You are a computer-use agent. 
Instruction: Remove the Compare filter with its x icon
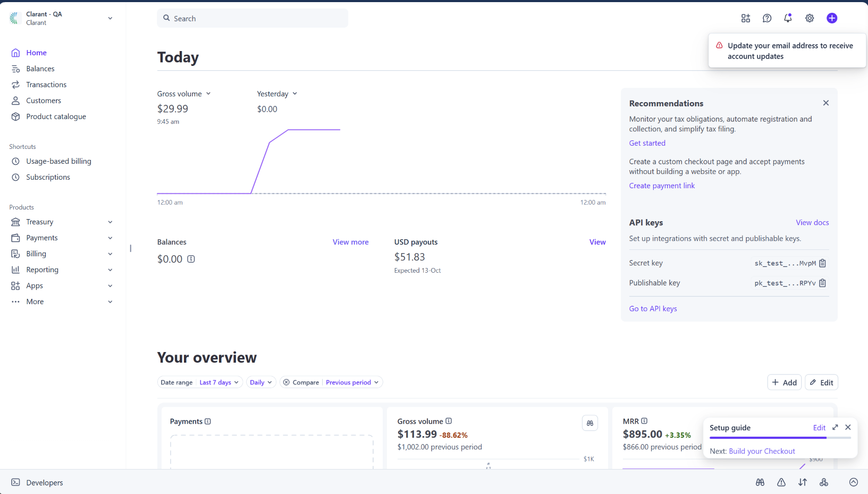click(x=286, y=382)
